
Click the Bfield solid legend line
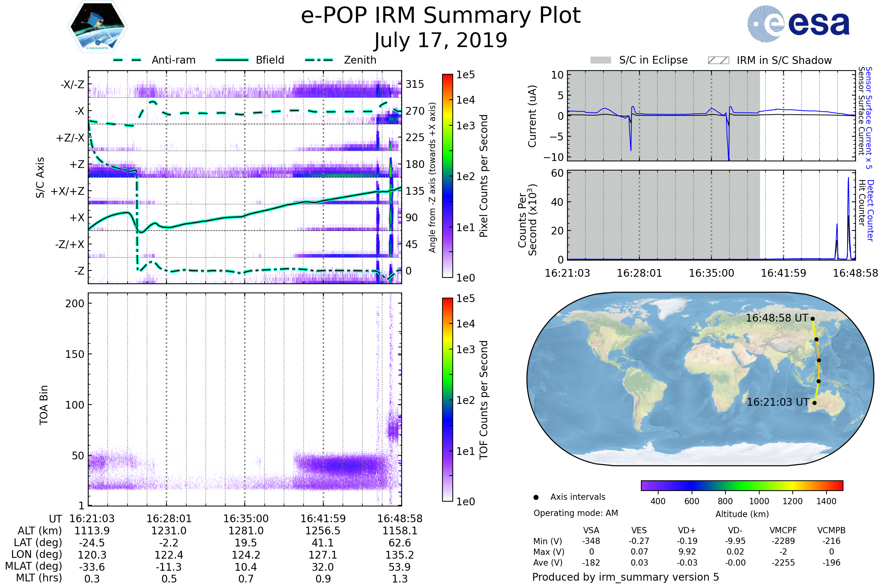[x=232, y=60]
